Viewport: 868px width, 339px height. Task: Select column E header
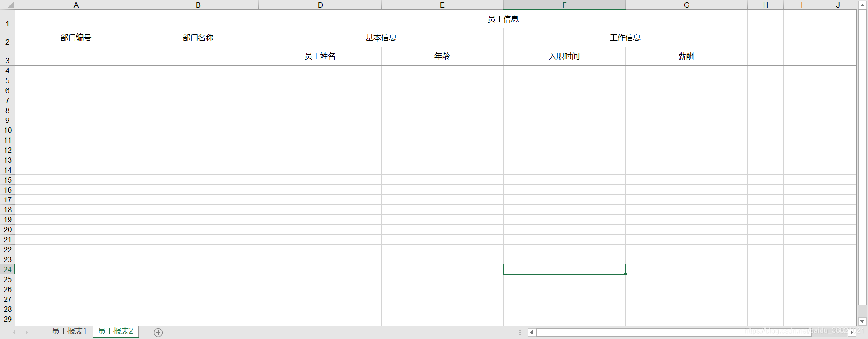coord(442,5)
